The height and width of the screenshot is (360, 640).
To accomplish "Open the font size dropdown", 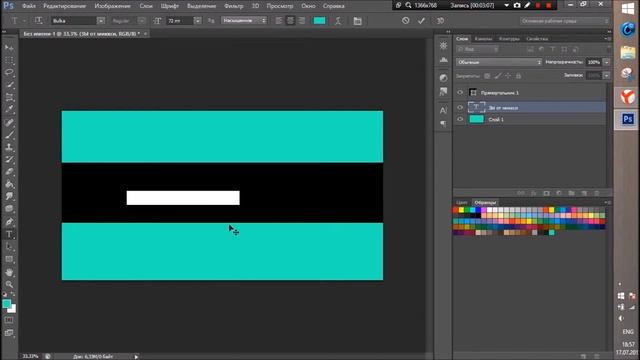I will (x=197, y=21).
